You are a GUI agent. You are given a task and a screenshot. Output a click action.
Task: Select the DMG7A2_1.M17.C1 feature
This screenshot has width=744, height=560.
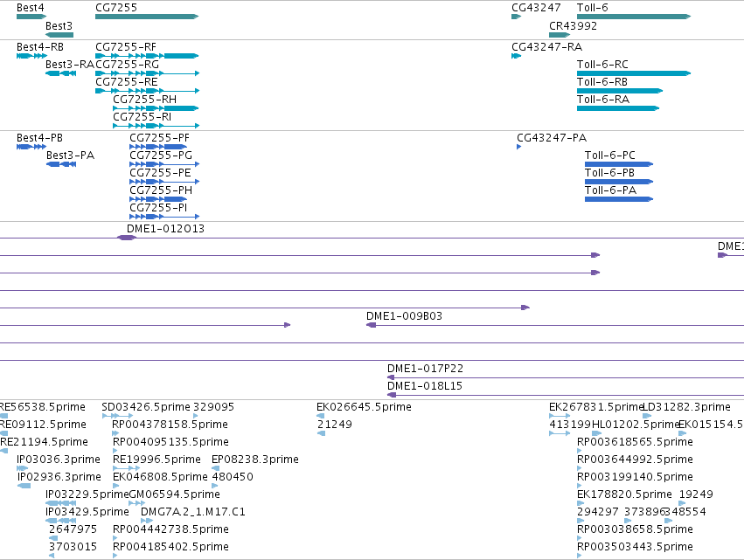(x=147, y=521)
